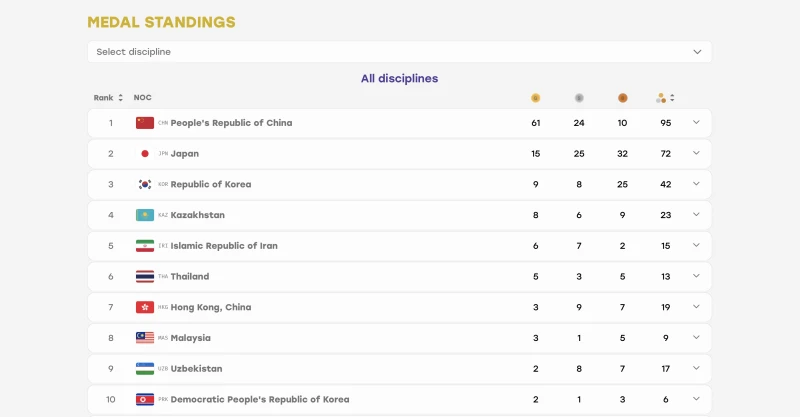Screen dimensions: 800x417
Task: Open the Select discipline dropdown
Action: coord(399,52)
